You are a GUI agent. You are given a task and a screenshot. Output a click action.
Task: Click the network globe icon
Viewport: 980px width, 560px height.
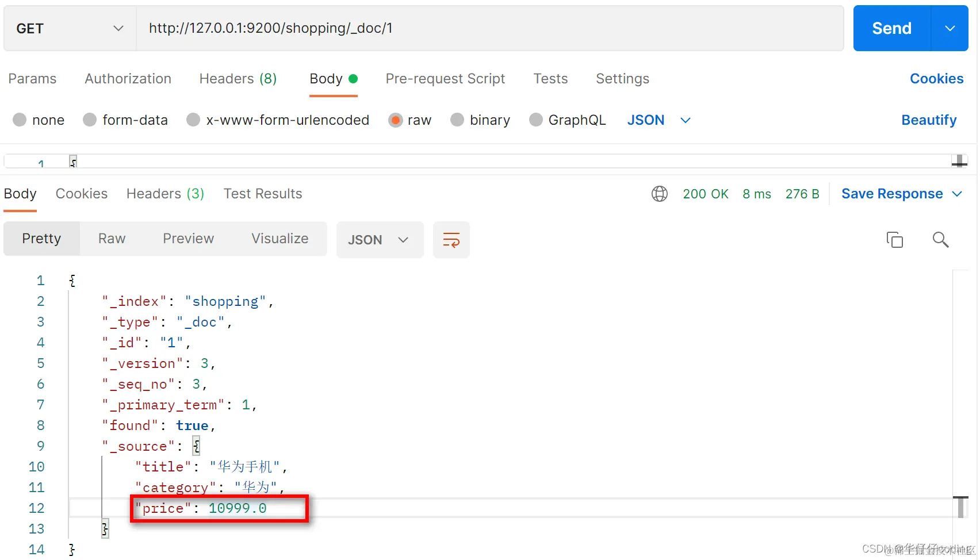tap(660, 194)
